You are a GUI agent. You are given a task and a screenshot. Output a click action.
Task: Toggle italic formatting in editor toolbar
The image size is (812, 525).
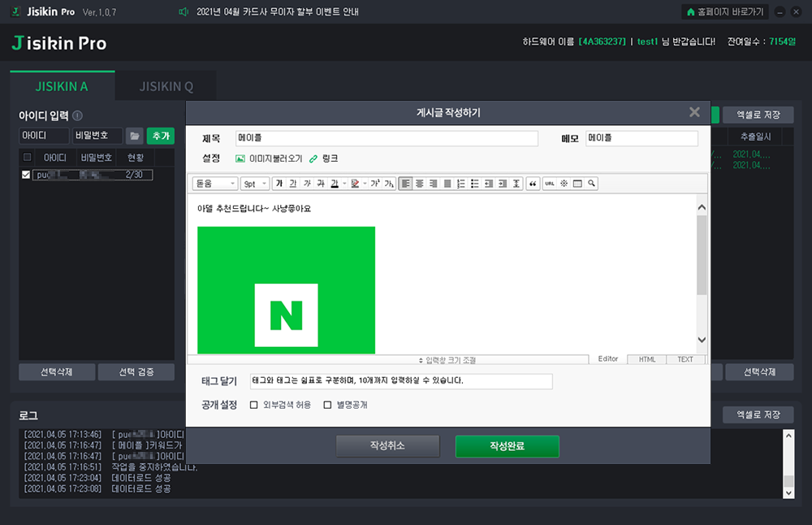[x=307, y=184]
